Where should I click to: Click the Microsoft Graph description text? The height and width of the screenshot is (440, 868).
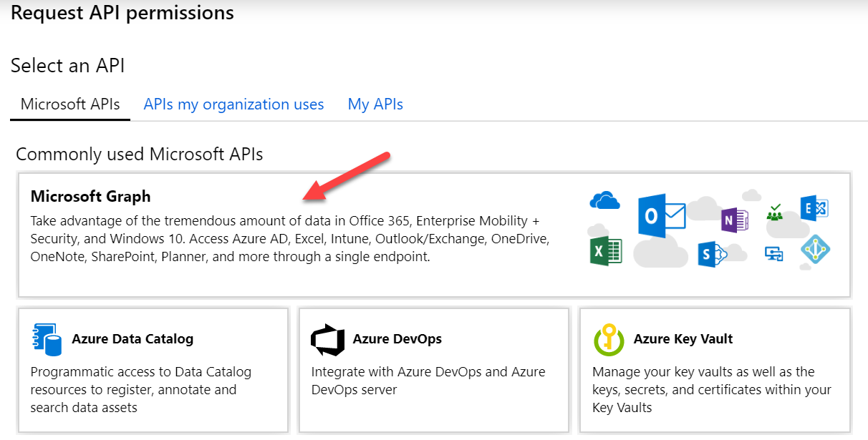pyautogui.click(x=286, y=238)
